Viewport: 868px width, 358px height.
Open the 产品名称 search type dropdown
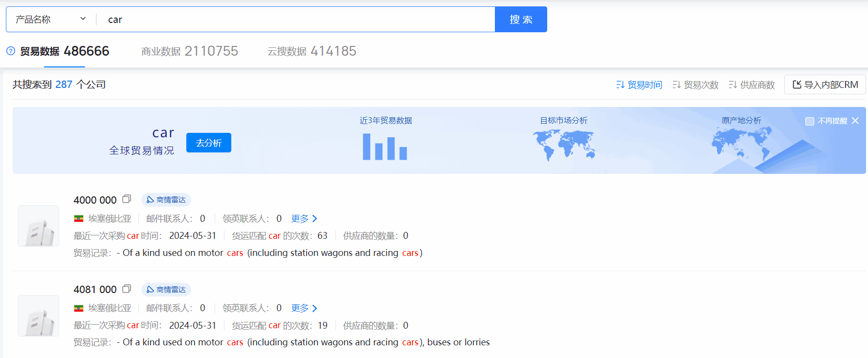click(51, 20)
